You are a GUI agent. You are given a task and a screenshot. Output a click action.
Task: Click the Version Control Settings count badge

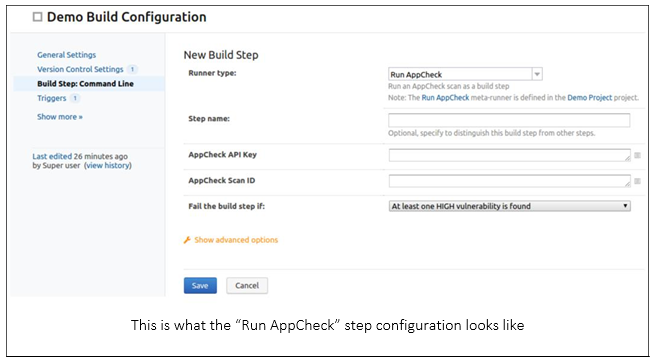pos(132,69)
